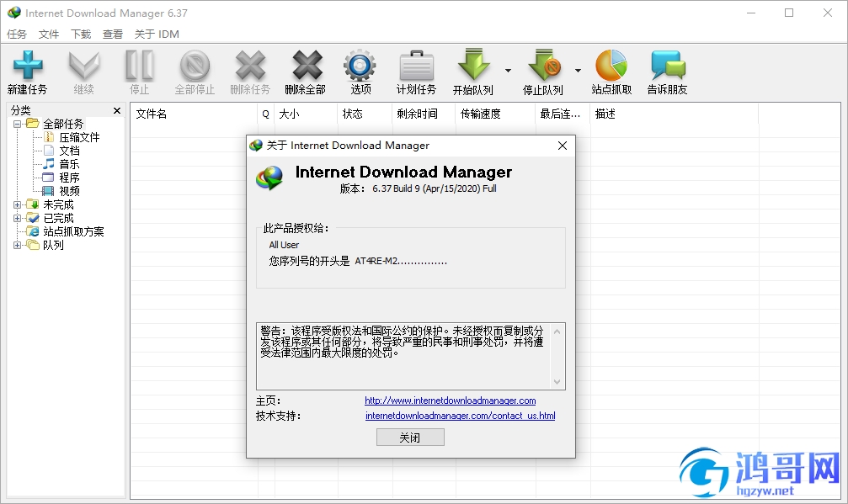The image size is (848, 504).
Task: Close the 分类 side panel
Action: coord(117,111)
